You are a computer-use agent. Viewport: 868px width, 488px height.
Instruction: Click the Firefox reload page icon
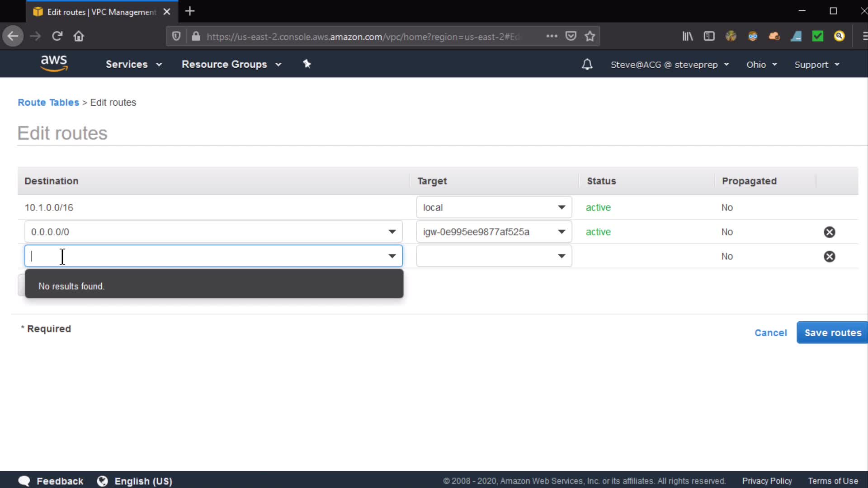57,36
